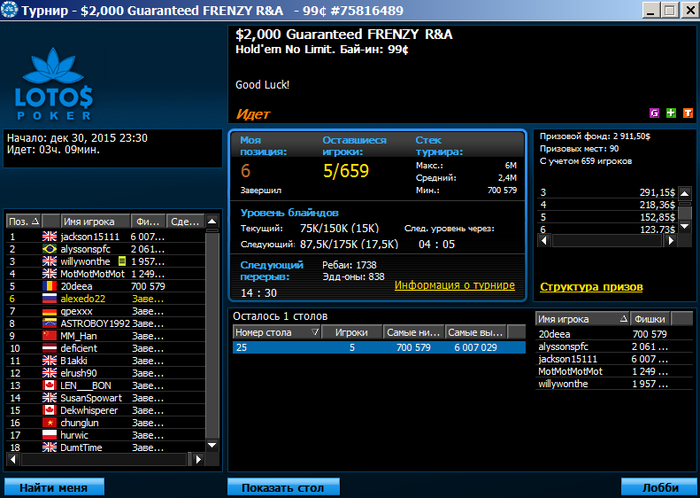Sort tables by 'Самые вы...' column header
Viewport: 700px width, 498px height.
click(476, 332)
